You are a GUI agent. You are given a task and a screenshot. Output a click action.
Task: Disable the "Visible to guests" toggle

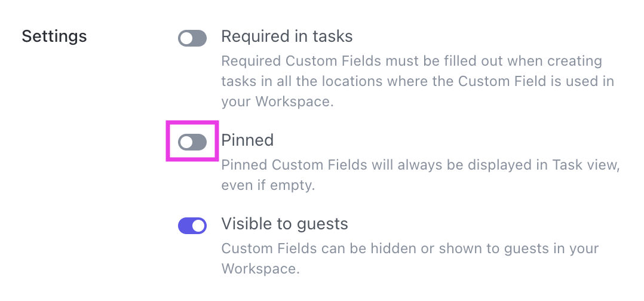[x=192, y=225]
